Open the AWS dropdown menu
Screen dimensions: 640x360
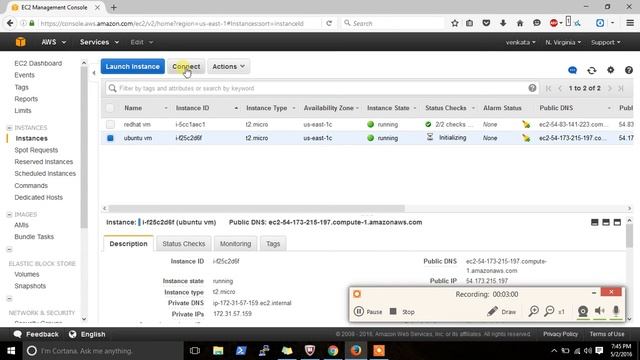(x=53, y=42)
